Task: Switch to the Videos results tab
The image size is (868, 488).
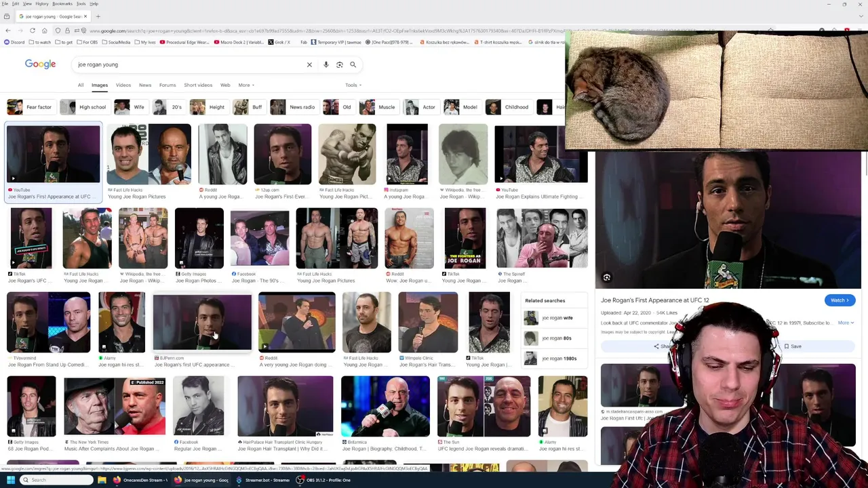Action: coord(123,85)
